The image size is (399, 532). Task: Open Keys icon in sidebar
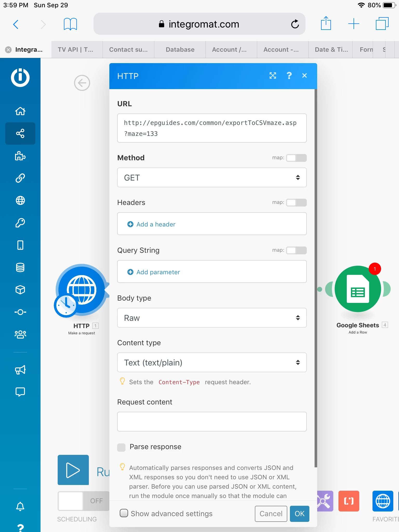pyautogui.click(x=20, y=223)
